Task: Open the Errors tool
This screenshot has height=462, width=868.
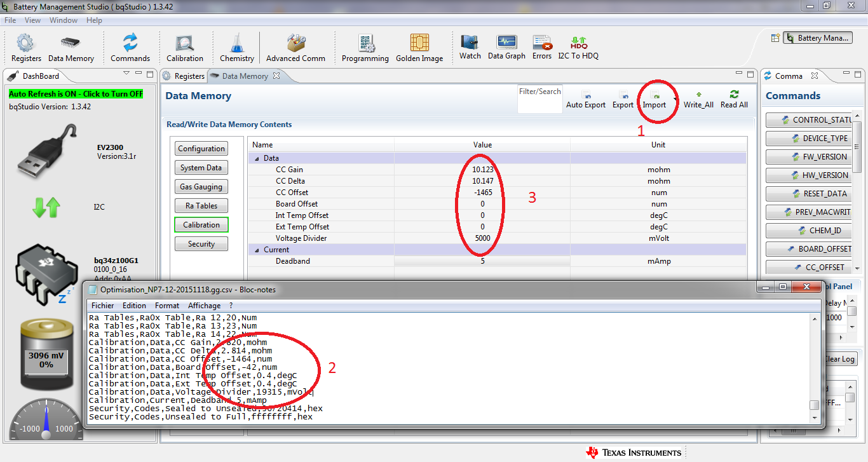Action: (542, 47)
